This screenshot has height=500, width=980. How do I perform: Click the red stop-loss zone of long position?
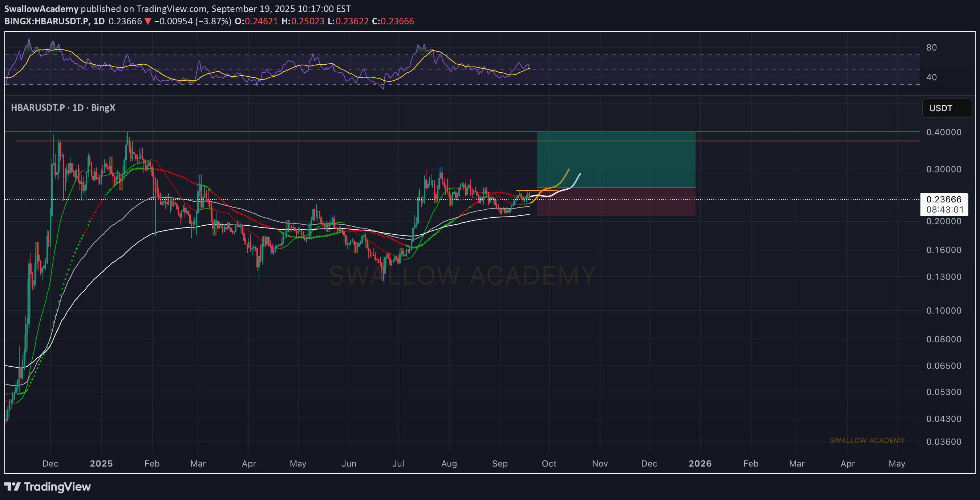616,202
